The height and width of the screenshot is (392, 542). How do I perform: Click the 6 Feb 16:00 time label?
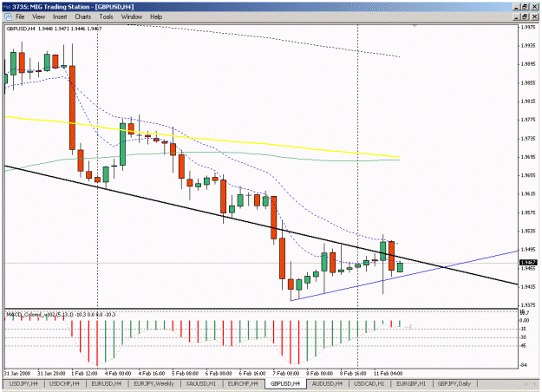coord(252,373)
